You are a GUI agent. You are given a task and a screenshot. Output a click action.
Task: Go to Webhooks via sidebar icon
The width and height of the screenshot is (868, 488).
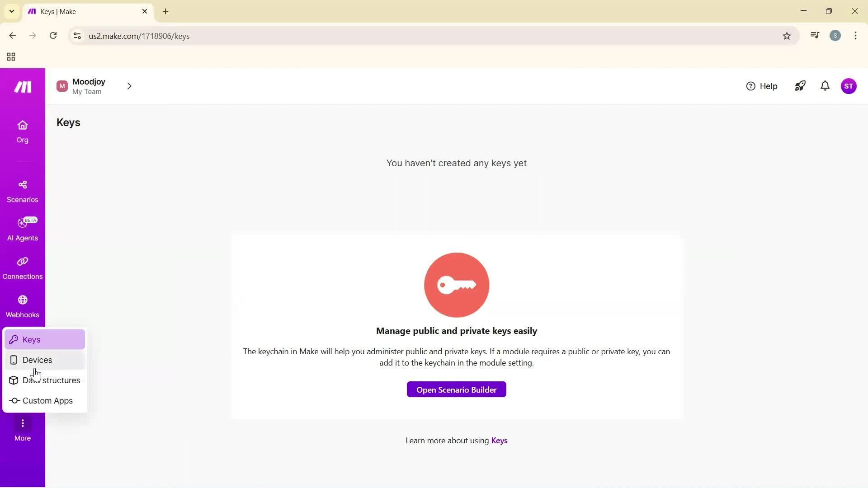click(22, 306)
